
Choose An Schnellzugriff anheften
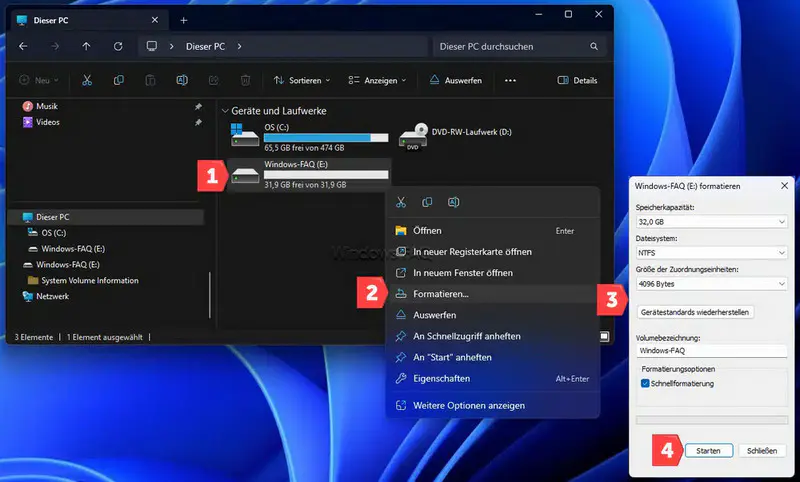coord(492,336)
